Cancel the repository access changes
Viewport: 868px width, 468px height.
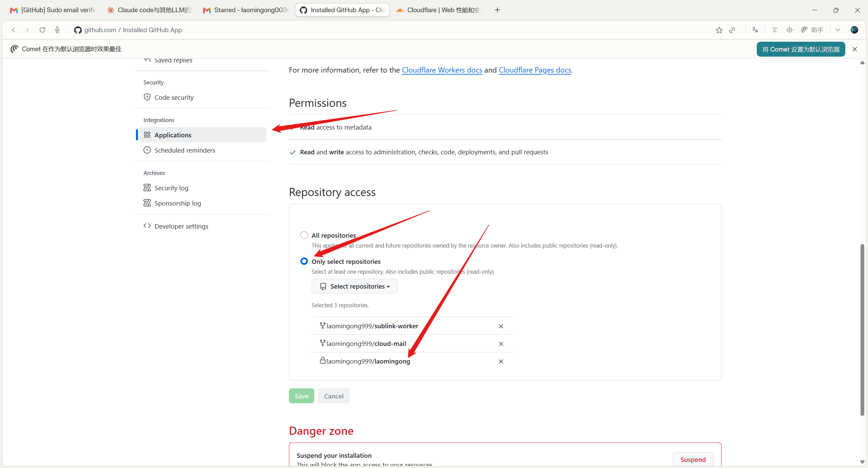(334, 396)
